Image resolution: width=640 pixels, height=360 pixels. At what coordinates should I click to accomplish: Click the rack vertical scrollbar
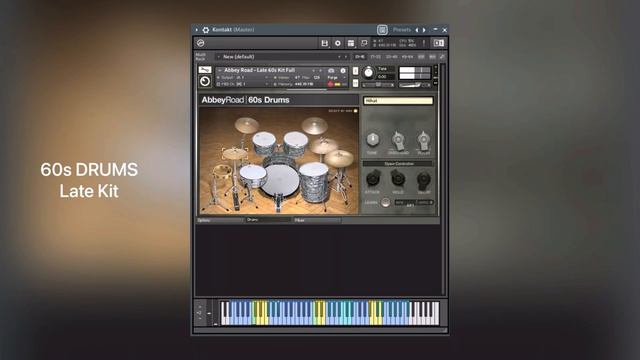[x=442, y=179]
